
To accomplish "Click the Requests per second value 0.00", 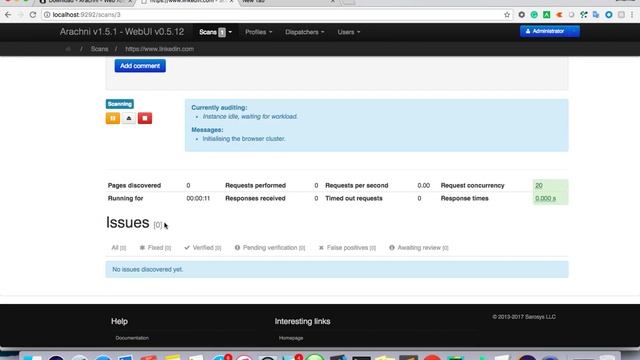I will tap(423, 185).
